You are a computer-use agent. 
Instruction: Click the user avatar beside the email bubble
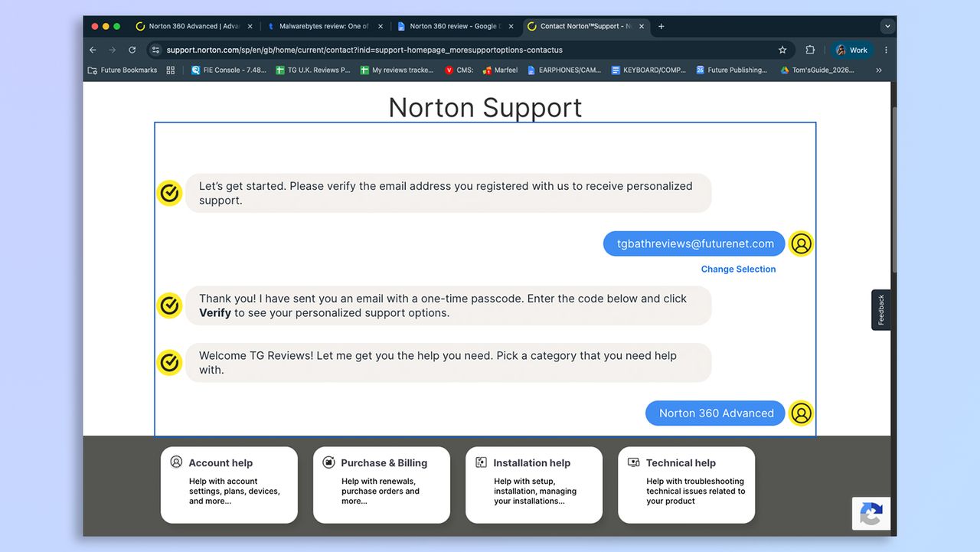pyautogui.click(x=801, y=243)
